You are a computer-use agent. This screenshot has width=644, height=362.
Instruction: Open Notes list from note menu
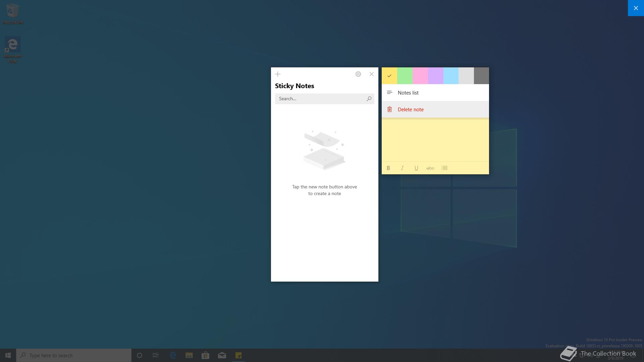pos(435,93)
